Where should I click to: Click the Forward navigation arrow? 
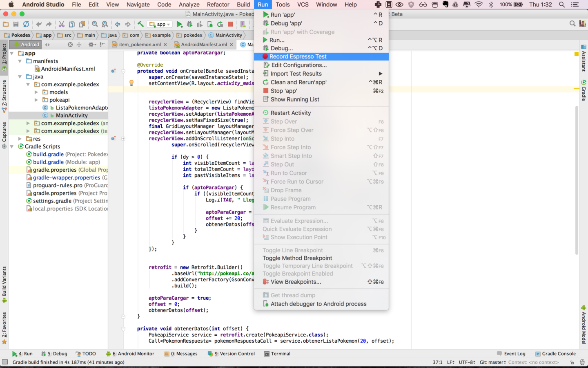(x=128, y=24)
